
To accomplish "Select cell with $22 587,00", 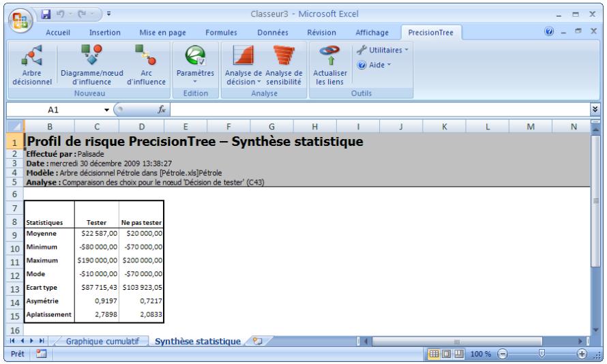I will point(97,234).
